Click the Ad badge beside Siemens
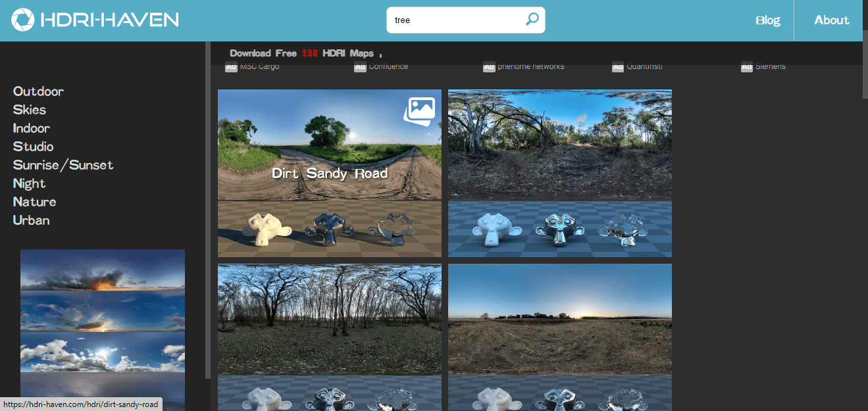This screenshot has width=868, height=411. [747, 66]
